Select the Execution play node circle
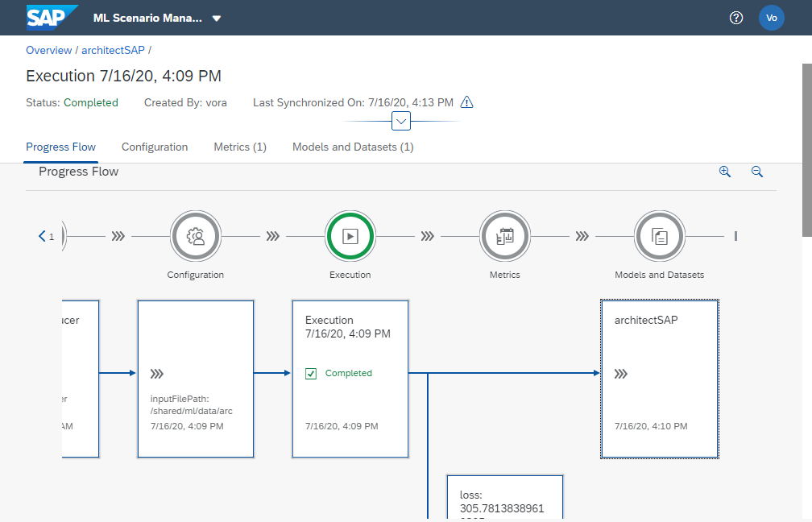 350,236
